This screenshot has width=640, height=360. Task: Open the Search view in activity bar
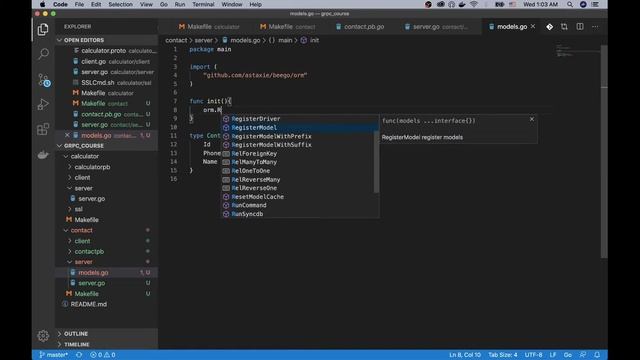(x=43, y=54)
